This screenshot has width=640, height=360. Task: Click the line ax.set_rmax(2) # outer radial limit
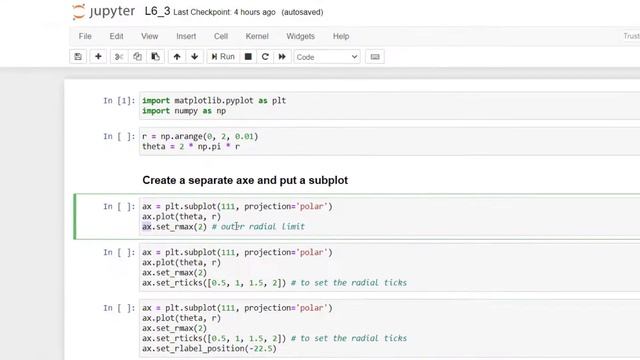click(223, 227)
